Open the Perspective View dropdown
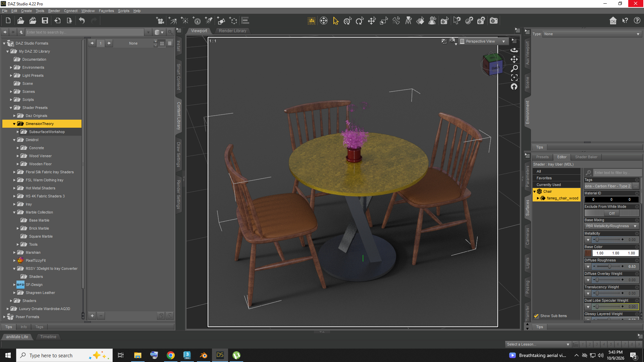This screenshot has width=644, height=362. coord(483,42)
